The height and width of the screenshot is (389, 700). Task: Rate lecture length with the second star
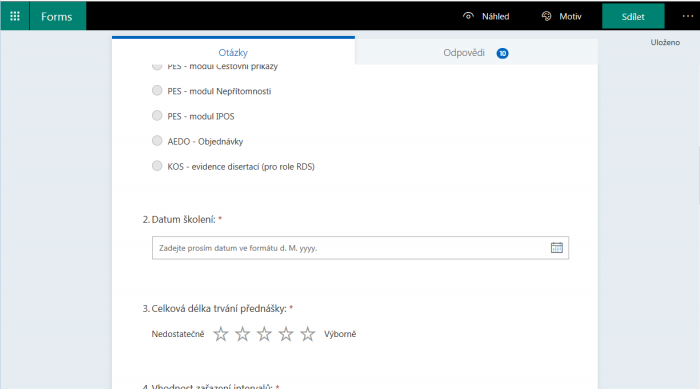[242, 334]
